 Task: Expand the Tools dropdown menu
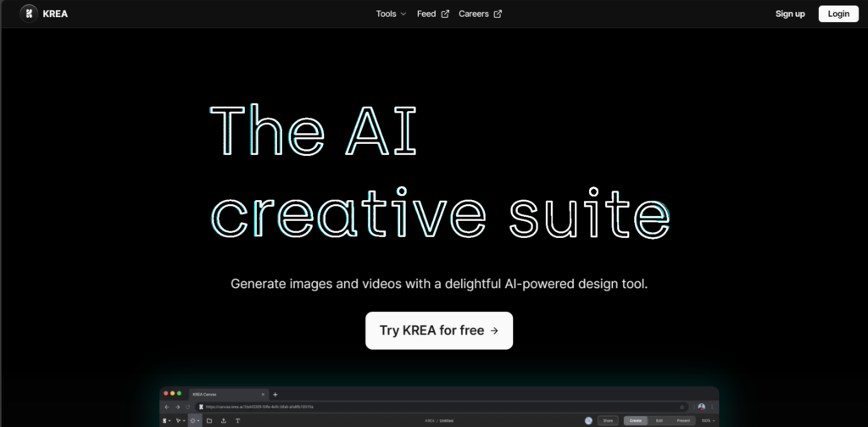[x=392, y=14]
